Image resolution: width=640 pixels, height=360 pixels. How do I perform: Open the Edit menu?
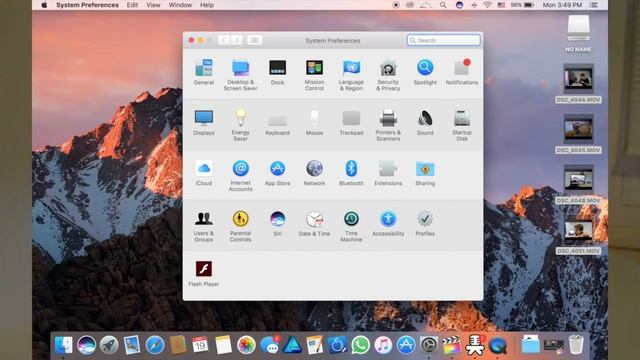(x=132, y=5)
